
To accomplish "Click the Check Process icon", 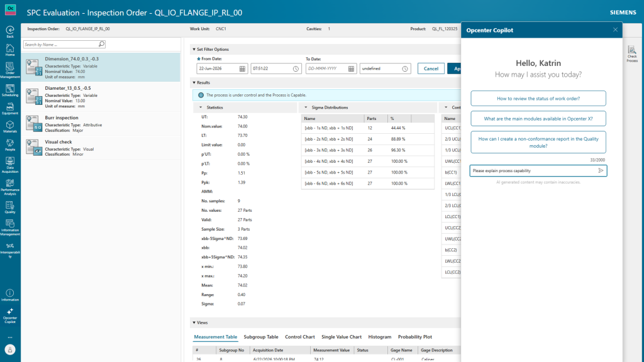I will point(632,54).
